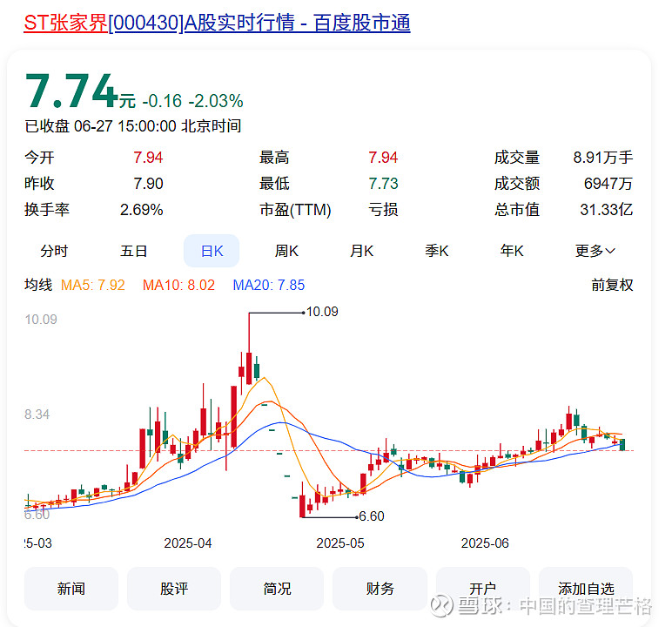
Task: Open the ST张家界 A股实时行情 title link
Action: click(217, 23)
